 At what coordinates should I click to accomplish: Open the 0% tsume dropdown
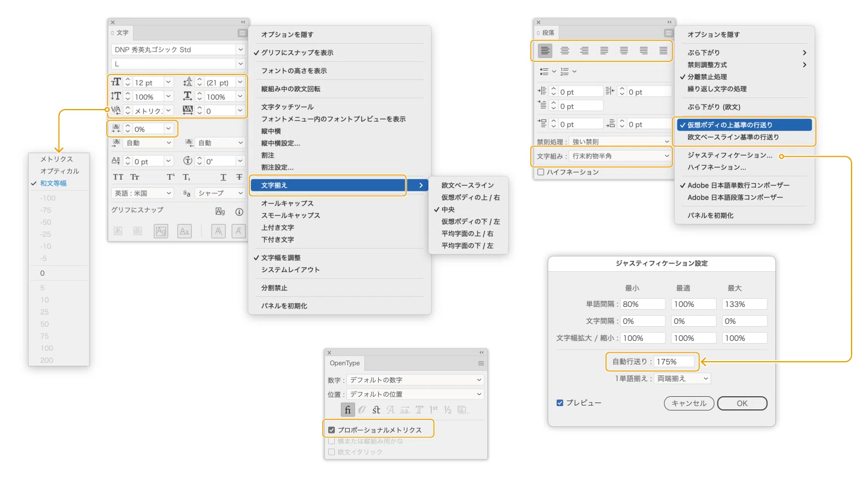(169, 129)
